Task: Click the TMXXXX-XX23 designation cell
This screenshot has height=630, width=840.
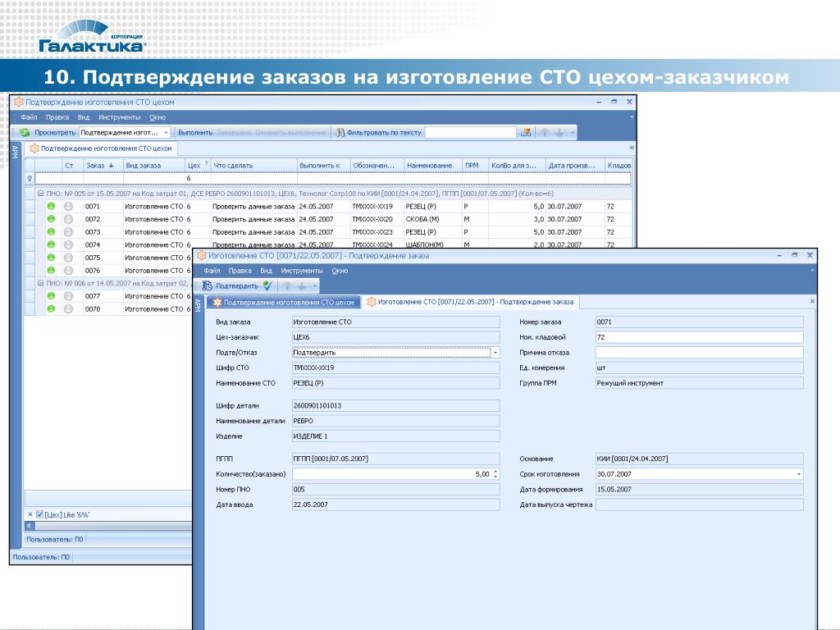Action: [377, 232]
